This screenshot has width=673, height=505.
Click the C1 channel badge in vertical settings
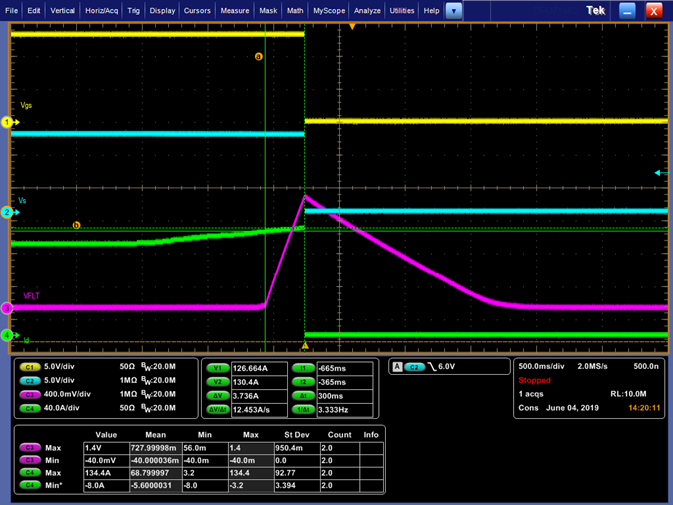pos(30,367)
